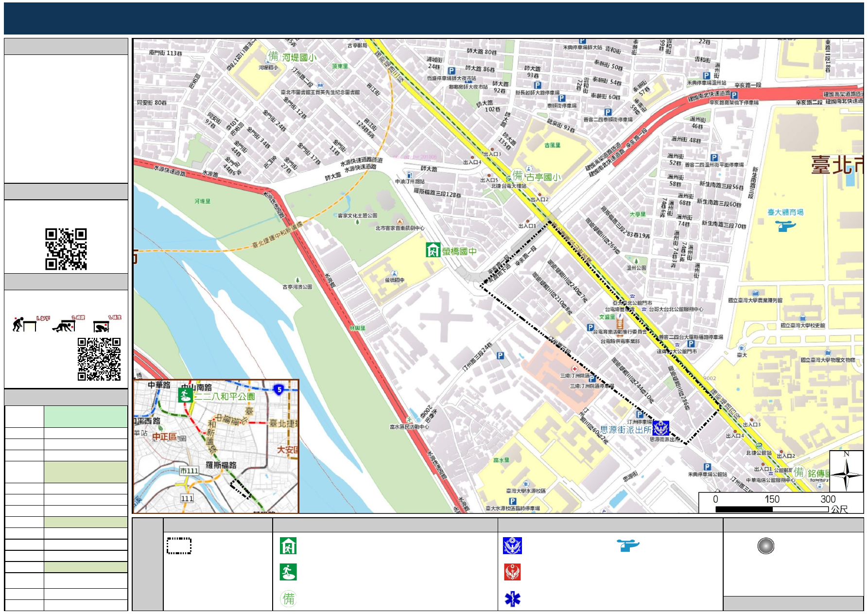This screenshot has height=614, width=868.
Task: Click the map scale bar
Action: [772, 509]
